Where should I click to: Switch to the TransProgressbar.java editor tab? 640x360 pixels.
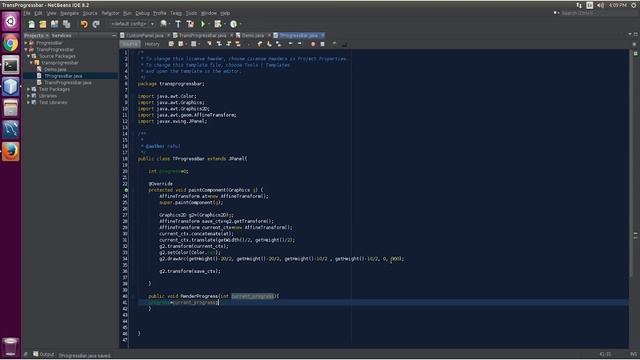(202, 36)
